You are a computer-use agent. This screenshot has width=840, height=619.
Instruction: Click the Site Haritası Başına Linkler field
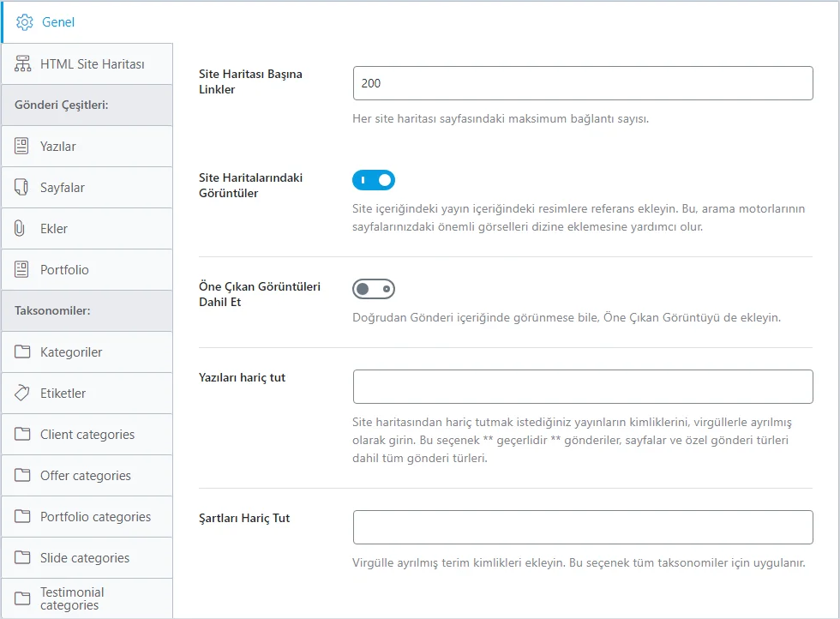pos(583,83)
